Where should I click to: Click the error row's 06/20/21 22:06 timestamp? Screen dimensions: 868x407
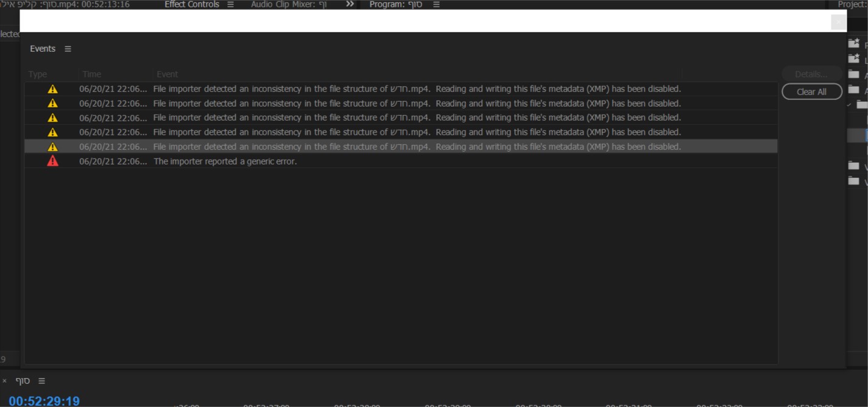pos(113,161)
